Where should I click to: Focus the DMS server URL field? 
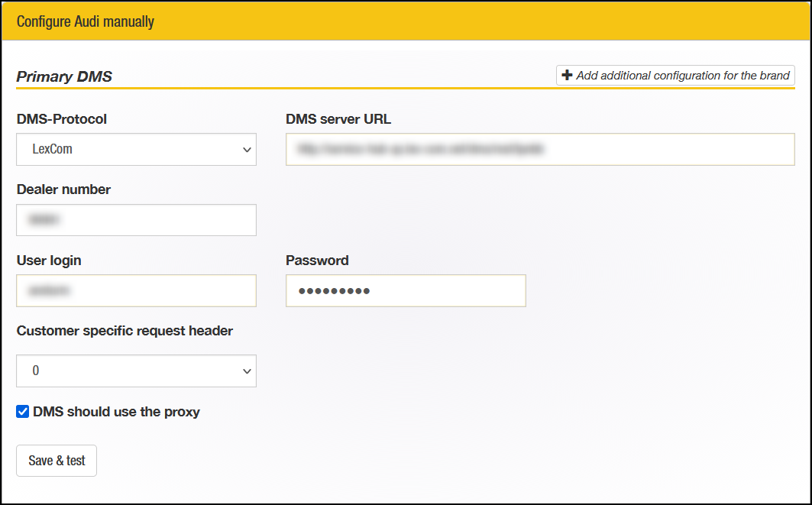(x=540, y=150)
